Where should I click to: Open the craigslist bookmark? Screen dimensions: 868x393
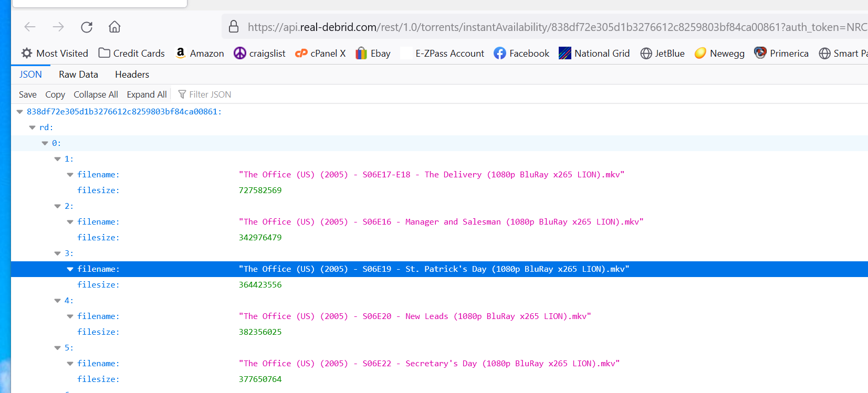click(x=259, y=53)
